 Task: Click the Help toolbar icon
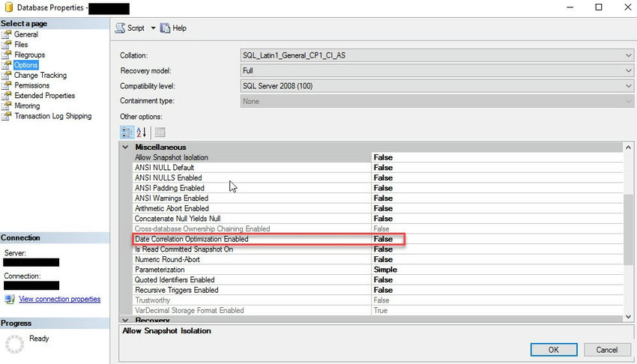click(165, 28)
